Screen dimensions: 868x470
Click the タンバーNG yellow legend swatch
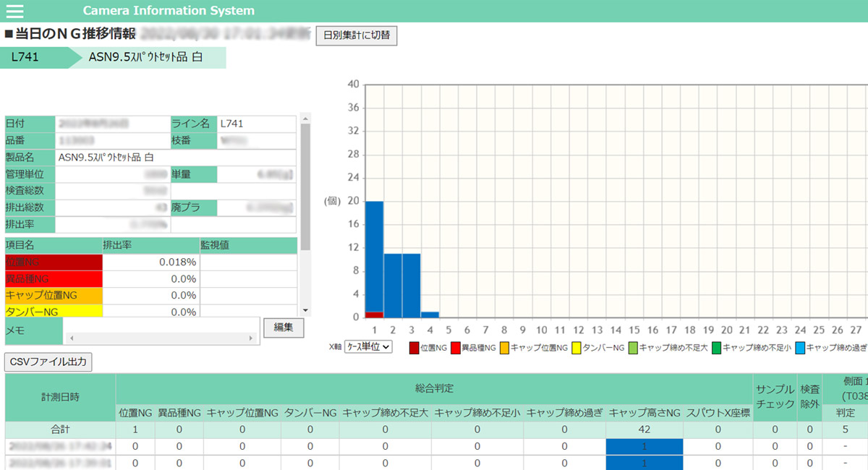point(576,348)
